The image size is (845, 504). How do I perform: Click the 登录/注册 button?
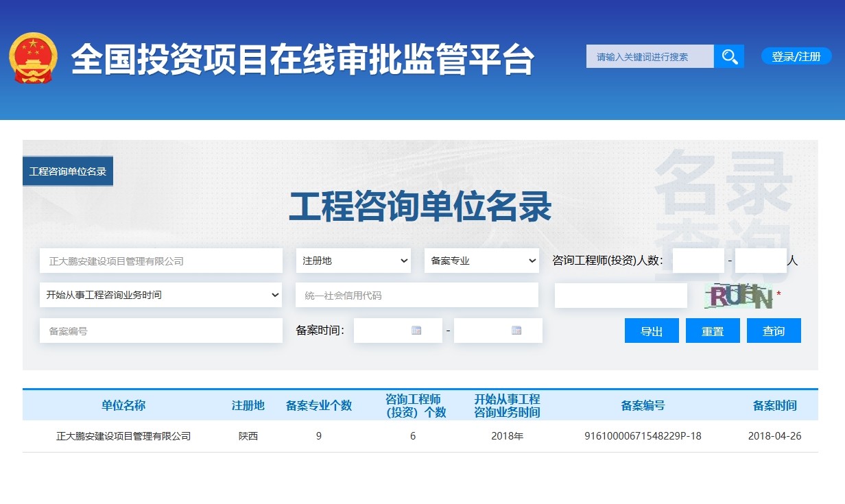click(796, 56)
